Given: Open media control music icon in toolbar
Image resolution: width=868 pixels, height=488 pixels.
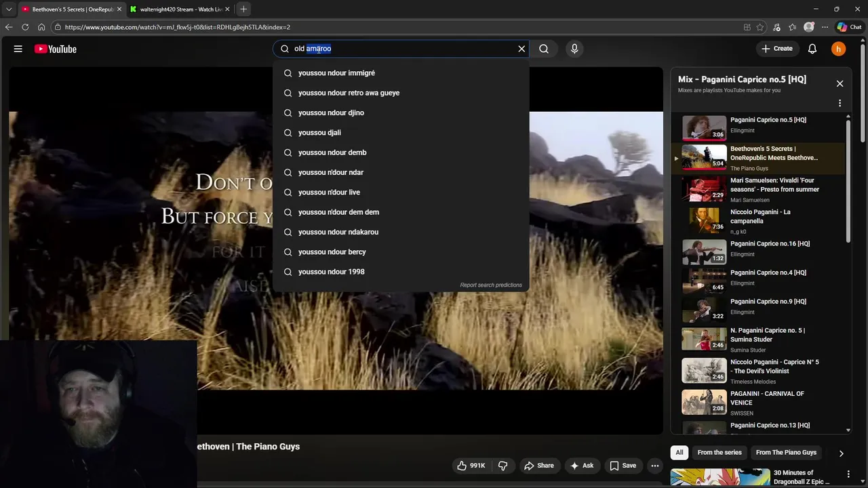Looking at the screenshot, I should click(776, 27).
